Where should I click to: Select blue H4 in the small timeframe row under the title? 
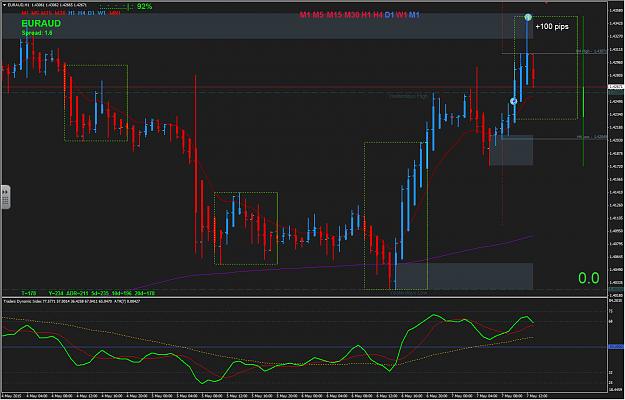coord(81,13)
